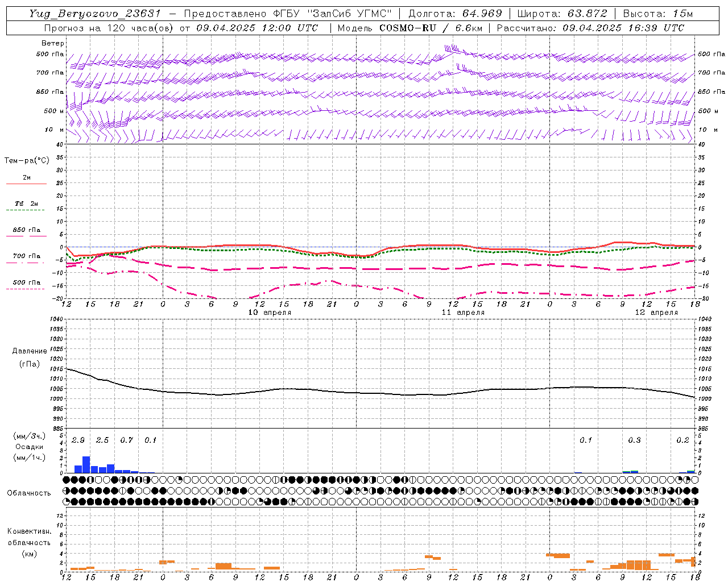The image size is (728, 582).
Task: Select Рассчитано: 09.04.2025 16:39 UTC timestamp
Action: [590, 28]
